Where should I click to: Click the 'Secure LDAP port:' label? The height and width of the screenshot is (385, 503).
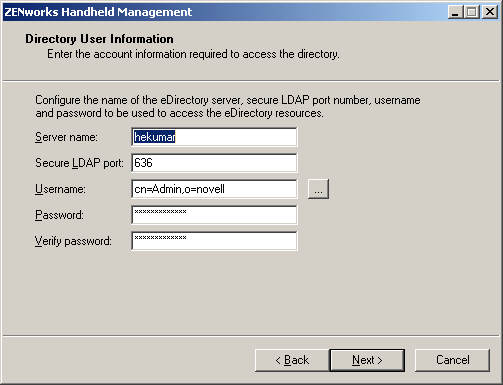[79, 163]
